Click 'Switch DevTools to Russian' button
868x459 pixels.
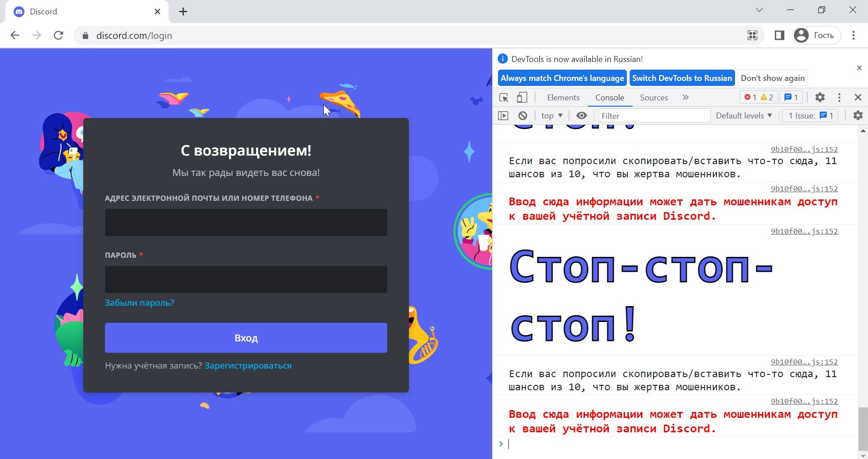click(682, 78)
